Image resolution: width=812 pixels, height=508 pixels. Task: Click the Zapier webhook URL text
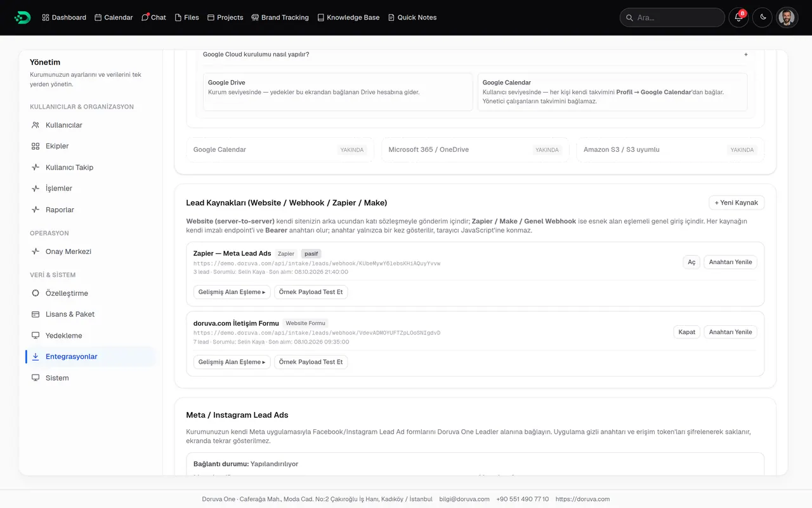pyautogui.click(x=317, y=263)
